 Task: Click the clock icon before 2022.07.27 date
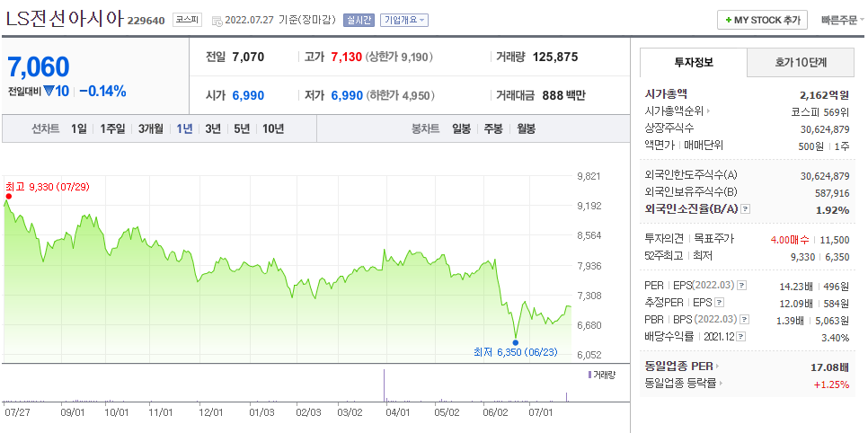pyautogui.click(x=217, y=21)
